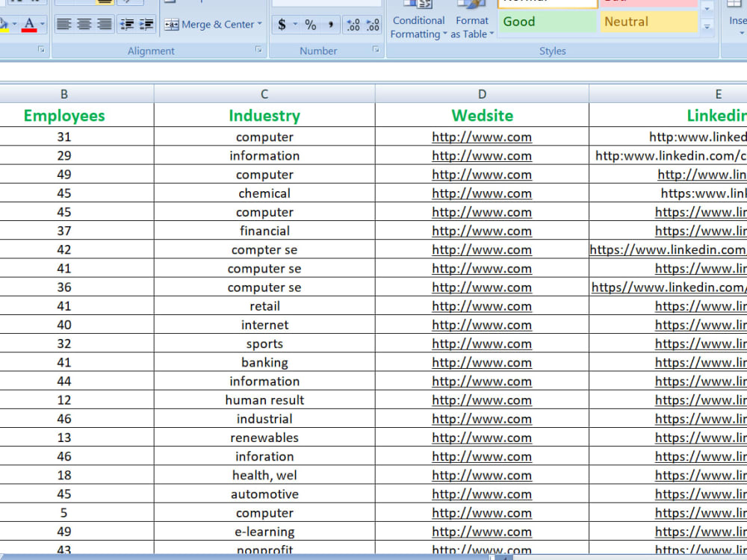Open website link in the automotive row

(x=482, y=494)
